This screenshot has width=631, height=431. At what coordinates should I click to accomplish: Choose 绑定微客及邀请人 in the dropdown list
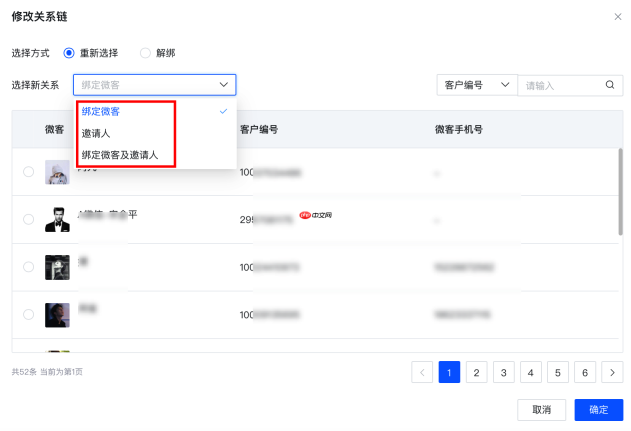pyautogui.click(x=155, y=155)
